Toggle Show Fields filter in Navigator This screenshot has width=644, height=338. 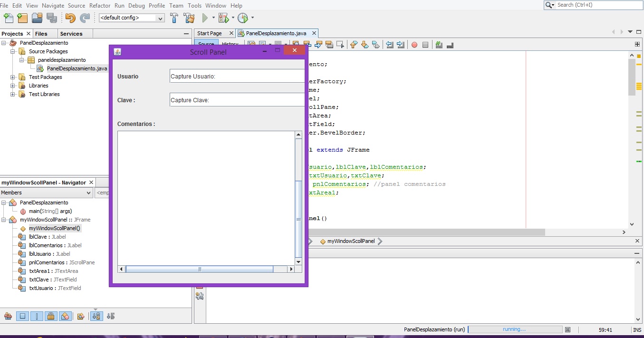(x=22, y=316)
